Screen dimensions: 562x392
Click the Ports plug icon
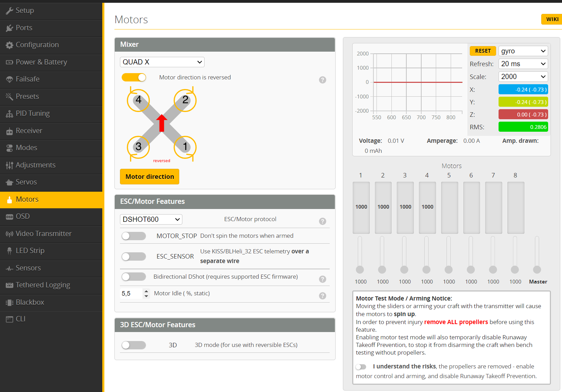tap(9, 28)
